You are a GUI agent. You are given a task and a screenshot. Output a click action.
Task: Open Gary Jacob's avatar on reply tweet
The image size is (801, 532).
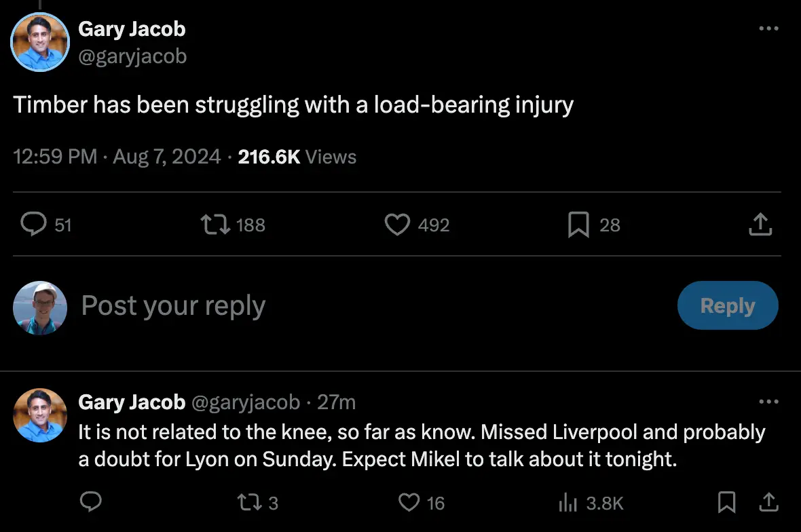click(40, 415)
